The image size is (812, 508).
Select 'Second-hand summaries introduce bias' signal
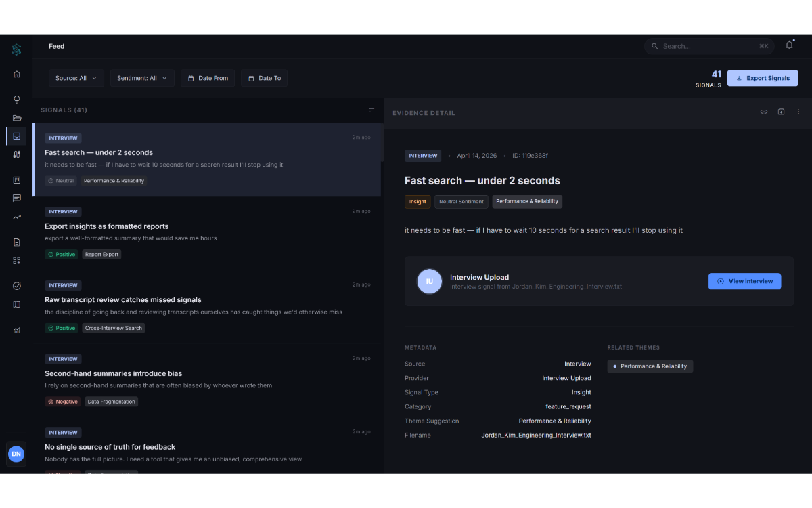click(207, 381)
